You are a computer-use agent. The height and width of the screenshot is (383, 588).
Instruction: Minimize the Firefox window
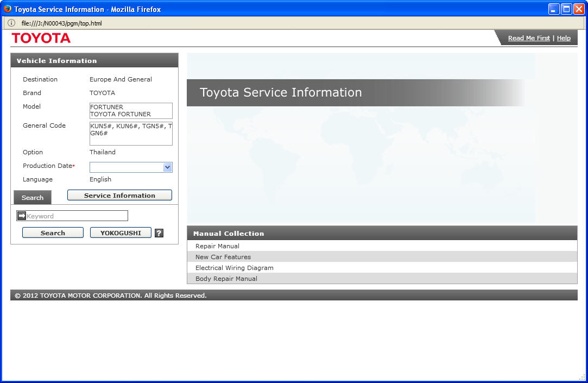click(x=553, y=9)
